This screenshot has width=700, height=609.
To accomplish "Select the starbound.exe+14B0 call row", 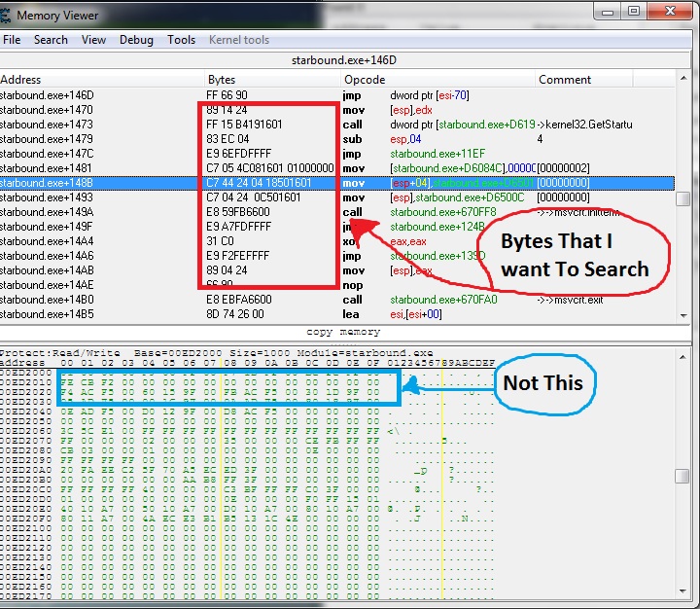I will 337,300.
